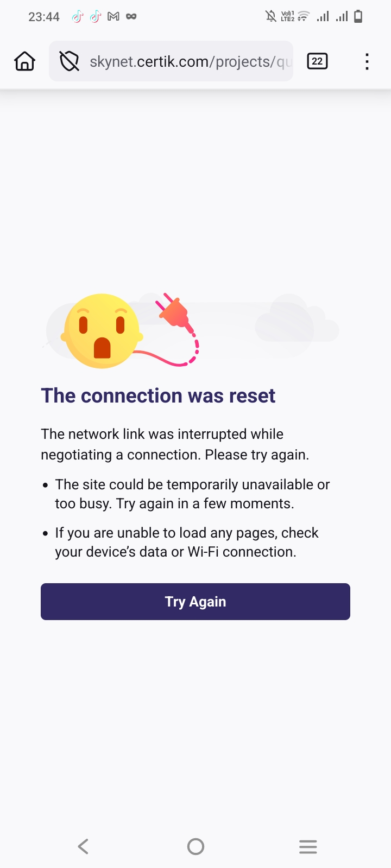Tap the battery status icon

click(358, 17)
